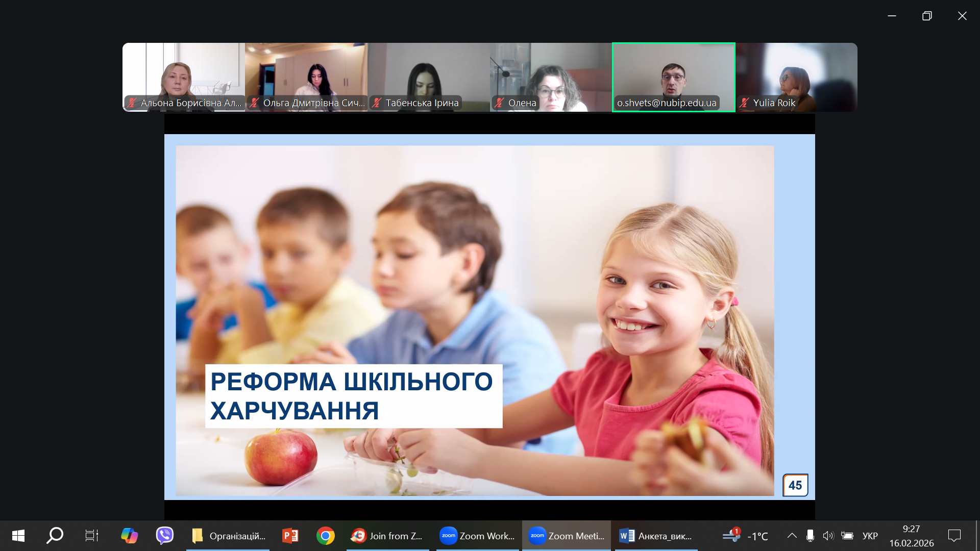Launch the Copilot icon in the taskbar
Viewport: 980px width, 551px height.
coord(129,536)
